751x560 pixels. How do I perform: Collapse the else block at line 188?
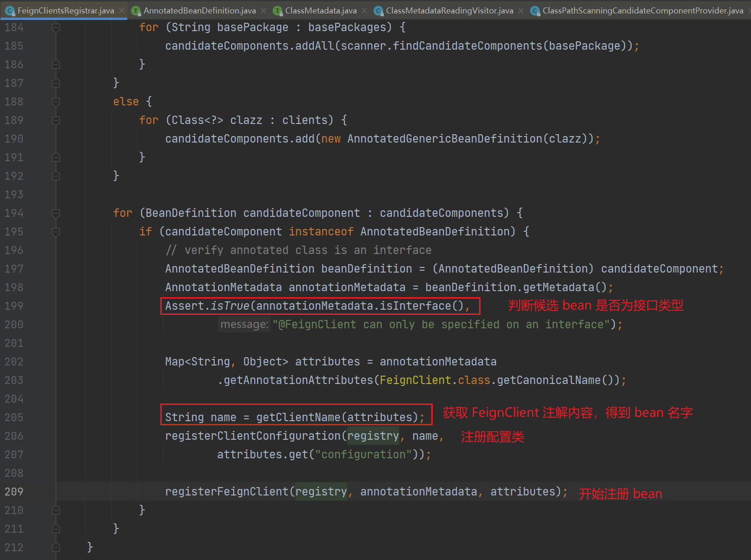(56, 102)
